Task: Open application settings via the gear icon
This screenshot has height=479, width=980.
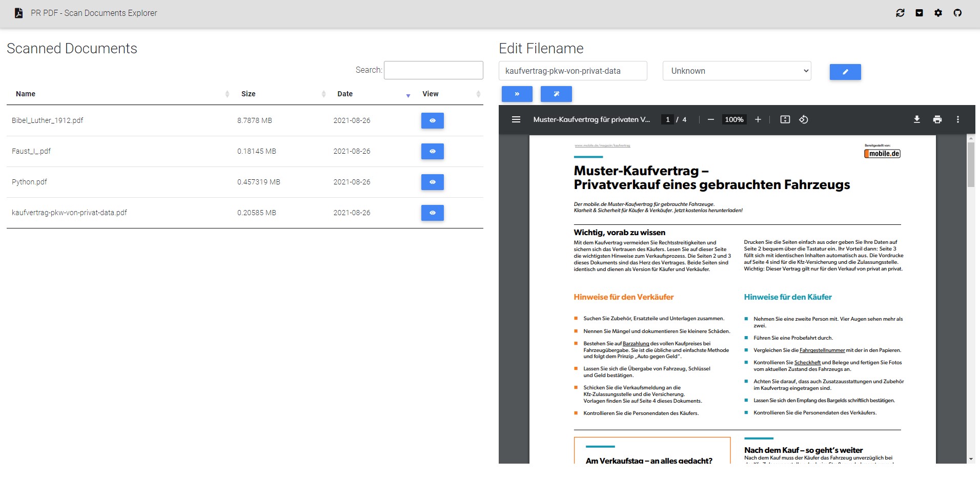Action: [939, 12]
